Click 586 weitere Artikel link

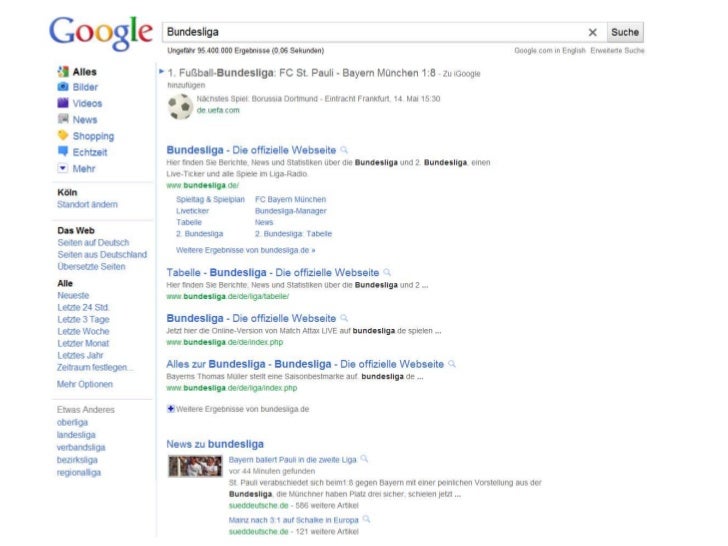(x=327, y=505)
